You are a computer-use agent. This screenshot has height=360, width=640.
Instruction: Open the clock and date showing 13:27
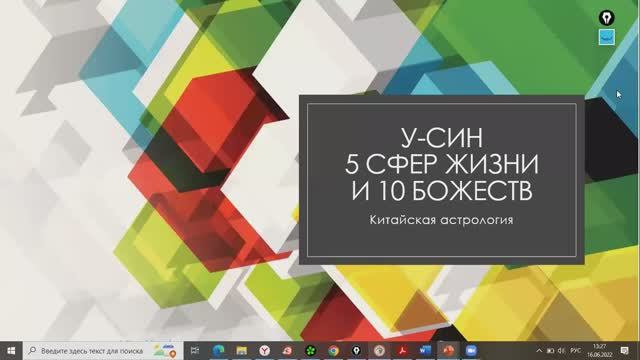point(600,351)
